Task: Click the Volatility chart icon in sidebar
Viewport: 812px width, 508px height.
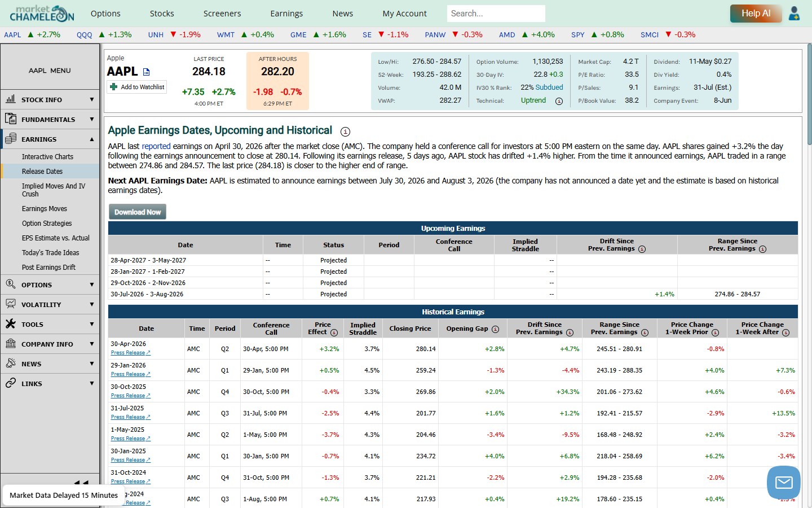Action: (x=11, y=304)
